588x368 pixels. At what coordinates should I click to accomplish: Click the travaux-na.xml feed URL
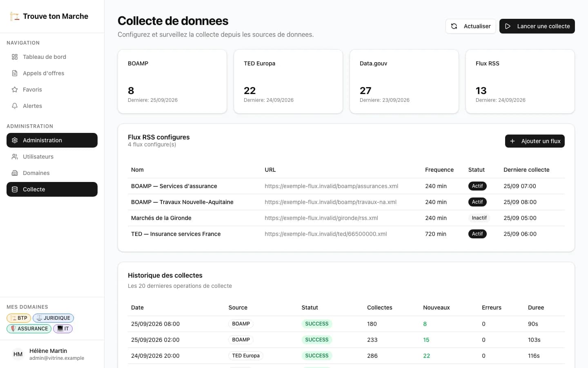tap(330, 202)
